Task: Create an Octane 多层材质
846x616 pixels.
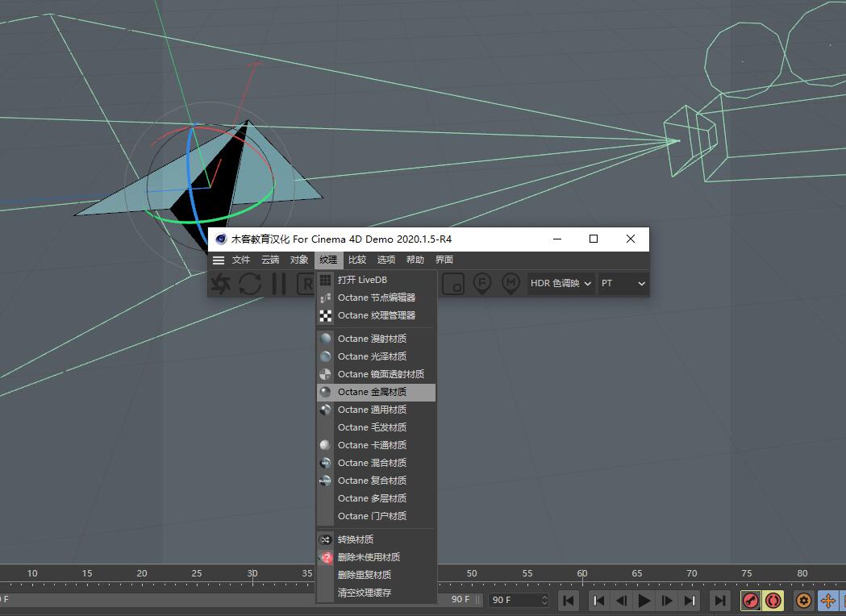Action: coord(377,499)
